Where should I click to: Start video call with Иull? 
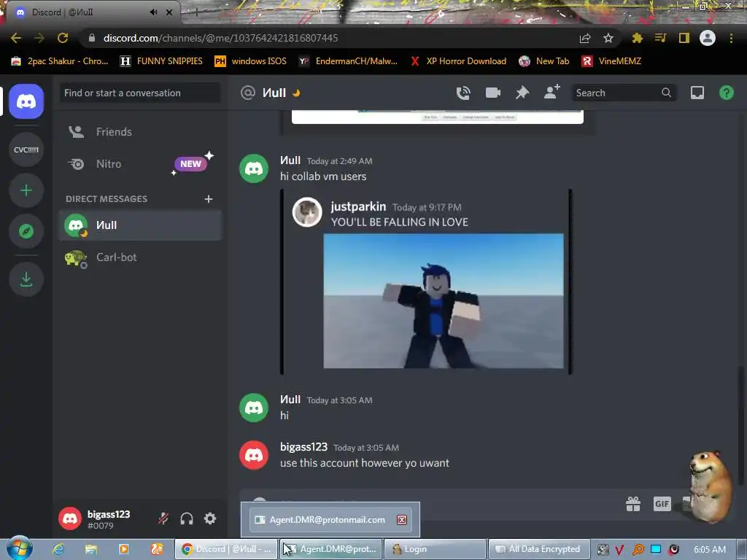(x=492, y=93)
